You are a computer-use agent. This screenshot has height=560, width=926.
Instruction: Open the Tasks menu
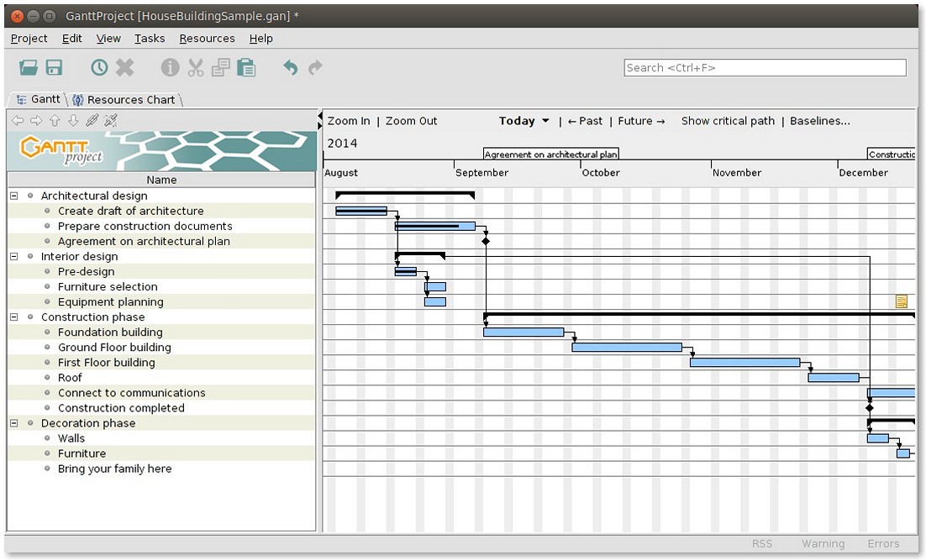coord(150,39)
